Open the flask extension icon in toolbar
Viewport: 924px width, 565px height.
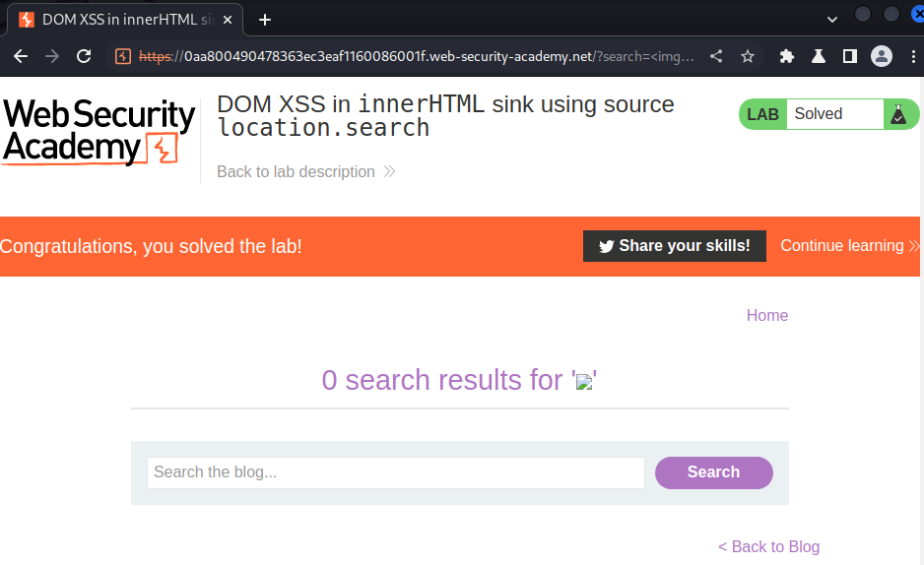click(818, 56)
